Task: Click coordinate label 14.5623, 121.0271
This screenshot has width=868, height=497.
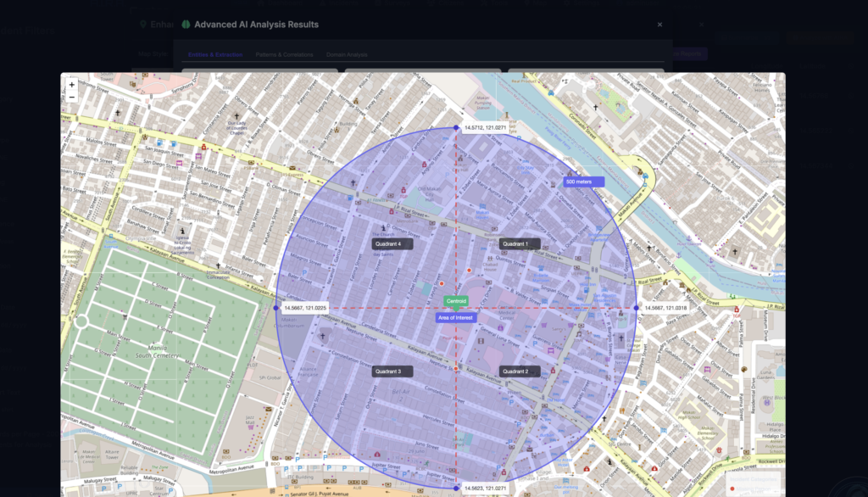Action: coord(485,489)
